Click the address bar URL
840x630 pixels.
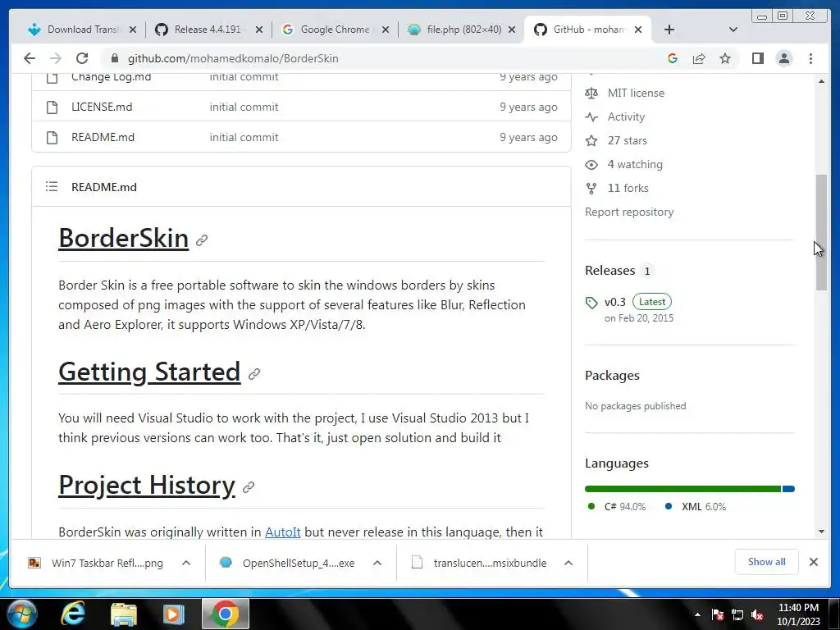click(233, 58)
